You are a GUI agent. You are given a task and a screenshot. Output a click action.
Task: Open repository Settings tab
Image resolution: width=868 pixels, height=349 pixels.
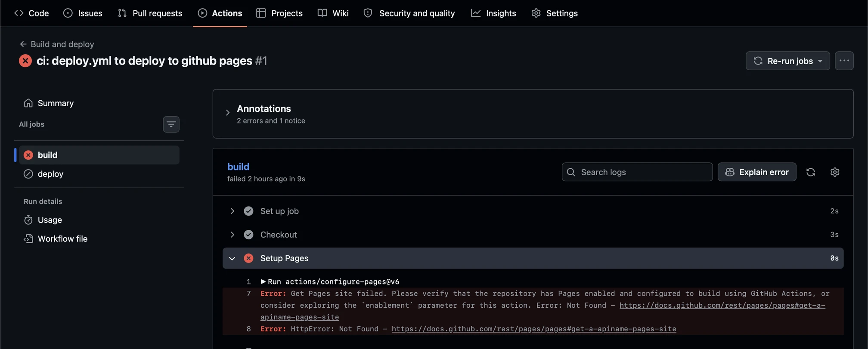point(555,13)
